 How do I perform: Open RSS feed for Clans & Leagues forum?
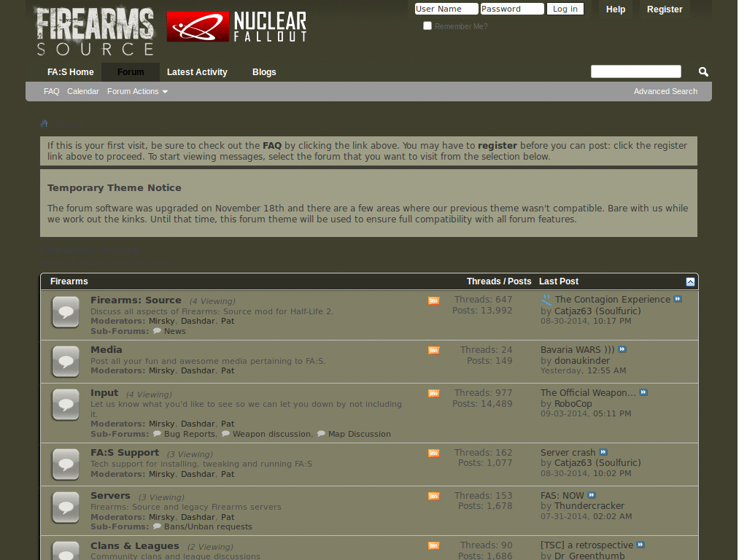coord(433,545)
